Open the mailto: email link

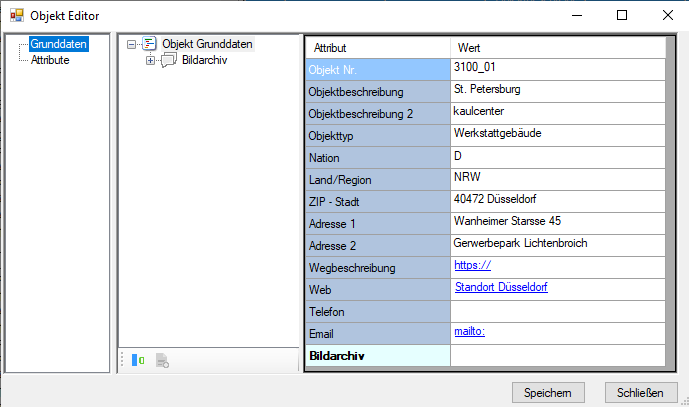point(469,331)
